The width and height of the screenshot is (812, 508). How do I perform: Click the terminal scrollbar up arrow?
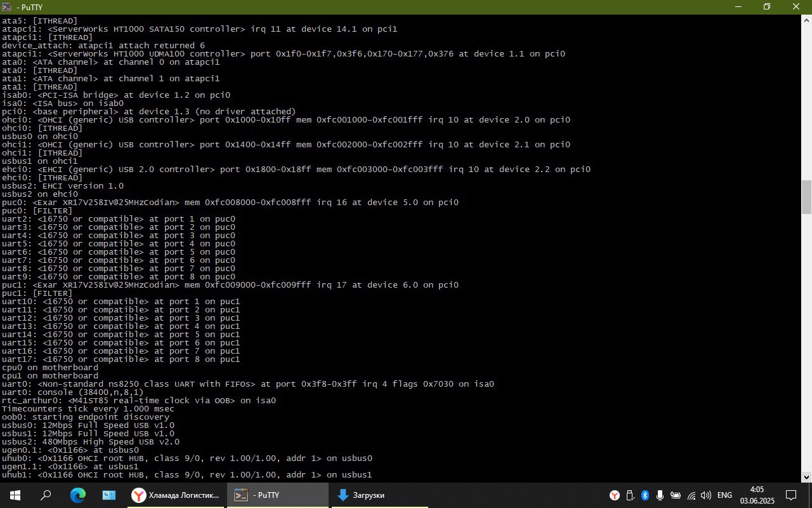(806, 20)
